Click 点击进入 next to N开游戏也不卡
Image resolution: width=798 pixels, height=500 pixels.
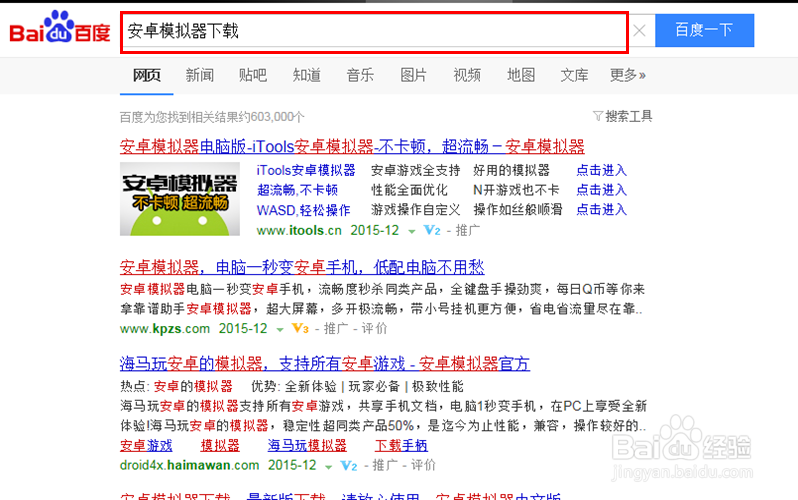pyautogui.click(x=601, y=190)
